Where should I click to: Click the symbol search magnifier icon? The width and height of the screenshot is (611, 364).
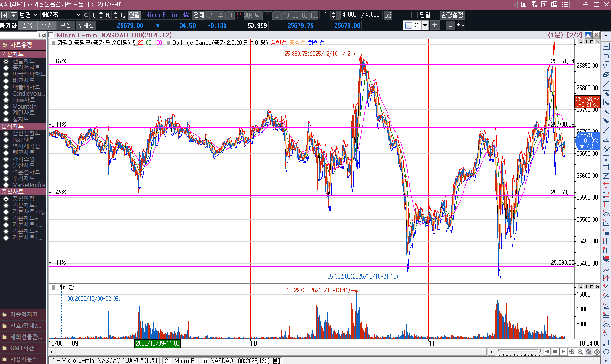[86, 15]
